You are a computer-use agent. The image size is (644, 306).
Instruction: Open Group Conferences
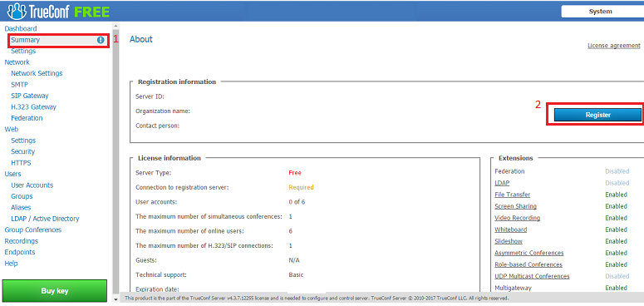(x=33, y=230)
